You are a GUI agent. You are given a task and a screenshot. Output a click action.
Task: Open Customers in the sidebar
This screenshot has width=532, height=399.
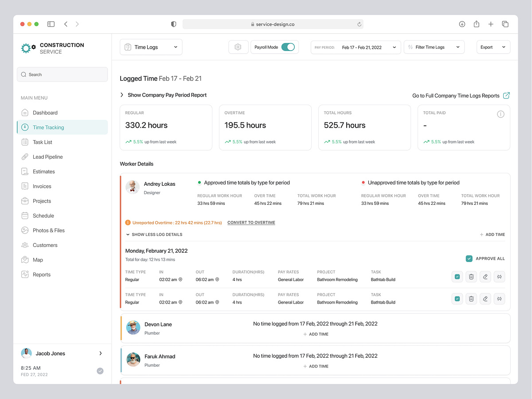click(62, 245)
